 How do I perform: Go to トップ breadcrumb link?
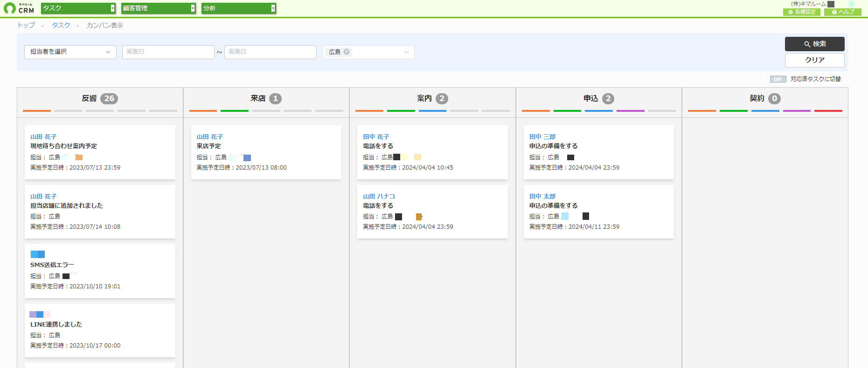[x=26, y=25]
